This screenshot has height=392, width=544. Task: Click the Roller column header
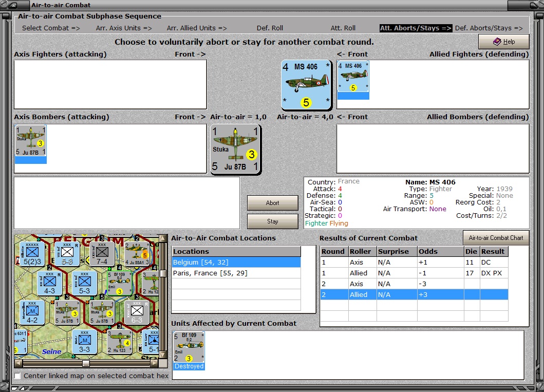point(363,252)
